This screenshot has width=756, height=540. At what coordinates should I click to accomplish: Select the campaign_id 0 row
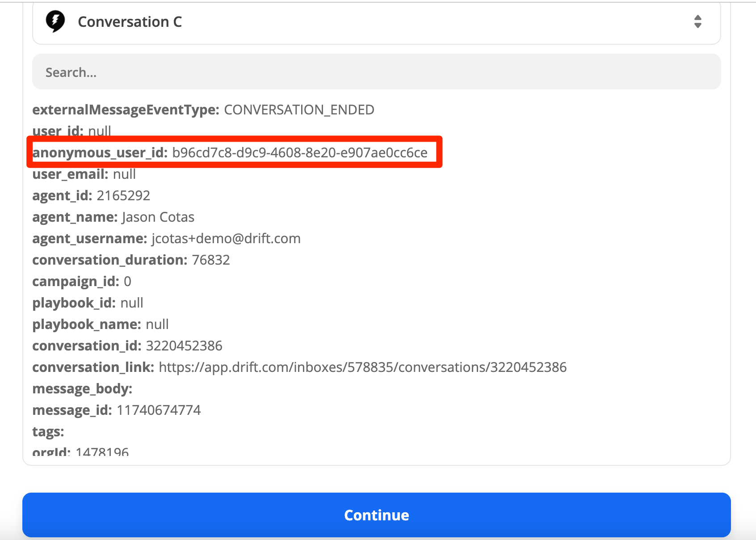pyautogui.click(x=82, y=281)
